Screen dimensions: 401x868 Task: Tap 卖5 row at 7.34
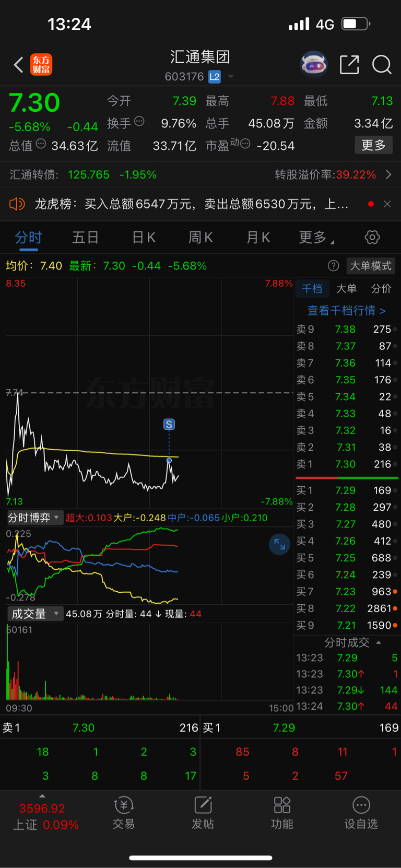(347, 396)
